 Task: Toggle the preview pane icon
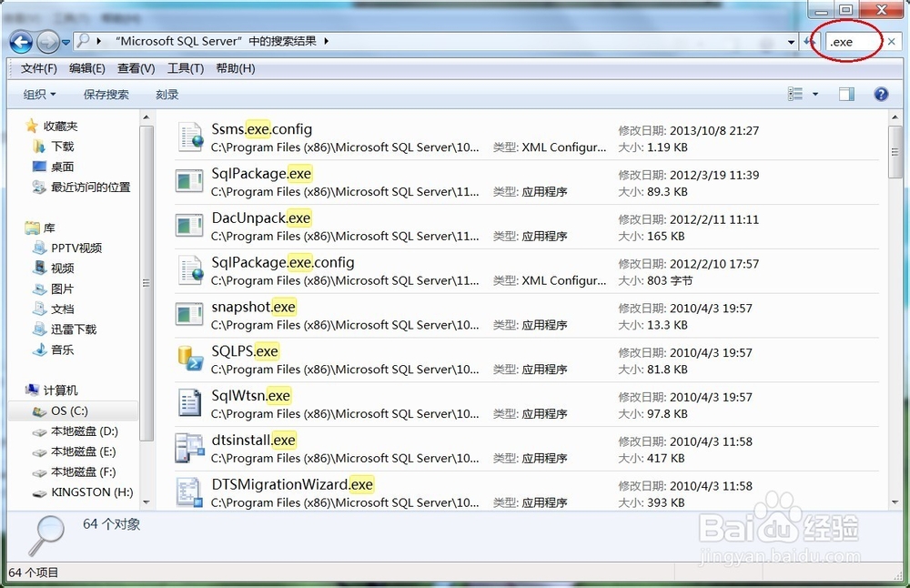[846, 94]
